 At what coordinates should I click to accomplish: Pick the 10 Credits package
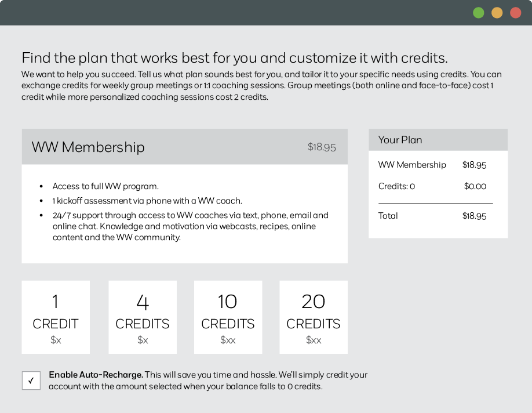228,317
